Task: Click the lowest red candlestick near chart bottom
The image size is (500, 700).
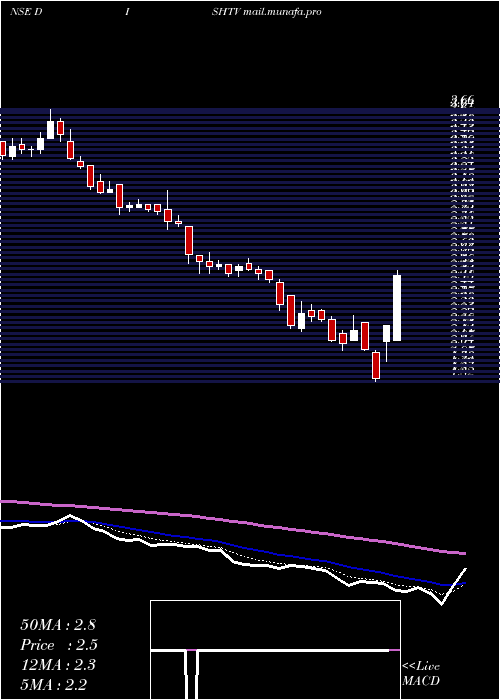Action: click(376, 366)
